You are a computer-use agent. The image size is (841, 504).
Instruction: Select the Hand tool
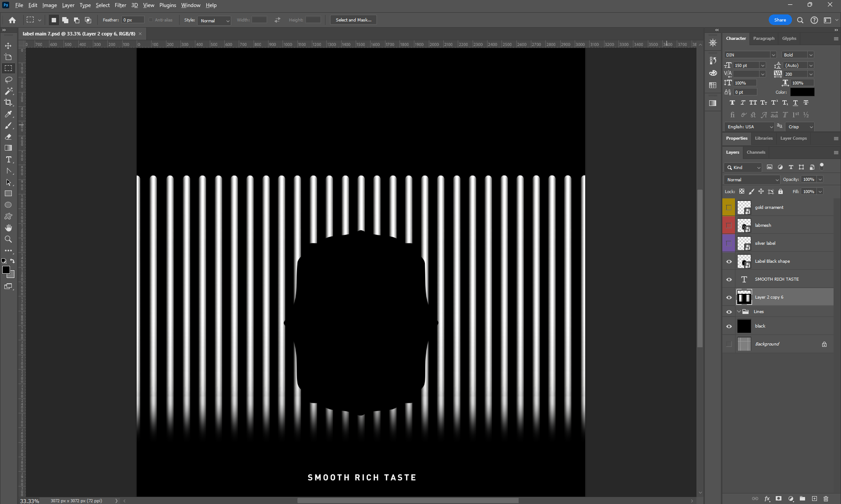8,228
